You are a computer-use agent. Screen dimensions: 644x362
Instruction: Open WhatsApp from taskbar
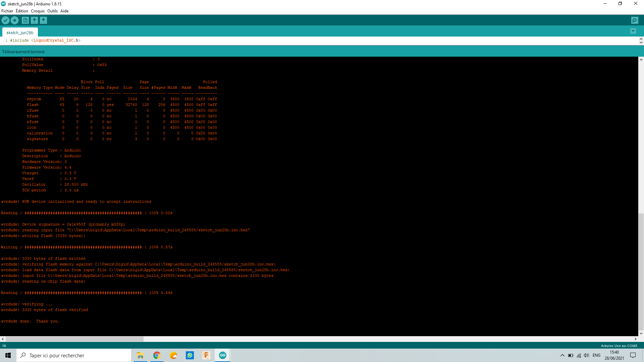pyautogui.click(x=190, y=355)
